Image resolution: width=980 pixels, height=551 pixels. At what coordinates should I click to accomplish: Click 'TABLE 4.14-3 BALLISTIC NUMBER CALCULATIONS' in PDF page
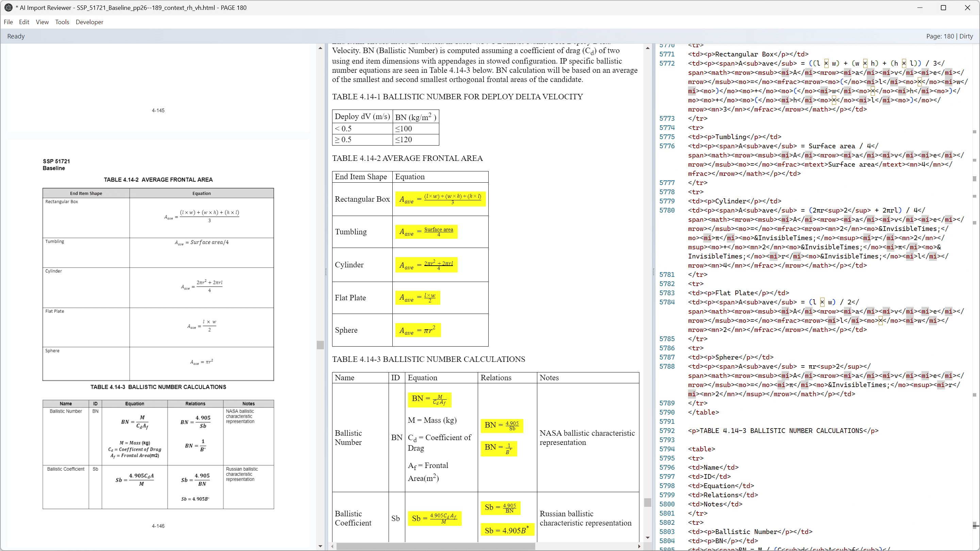pyautogui.click(x=158, y=387)
